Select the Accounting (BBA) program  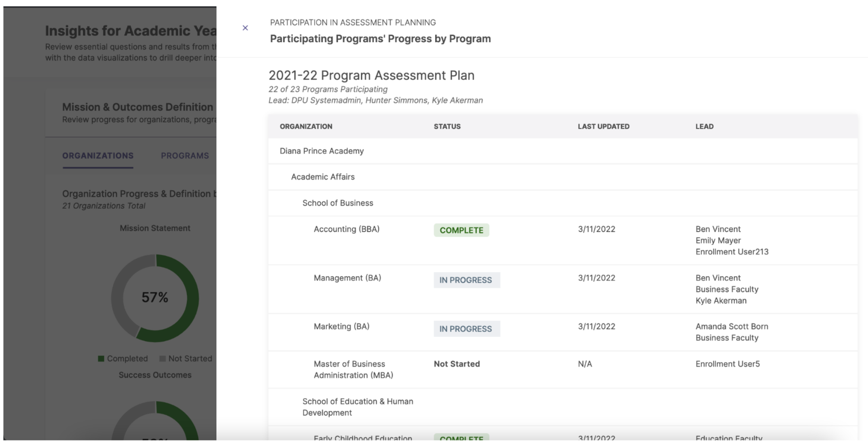point(347,229)
